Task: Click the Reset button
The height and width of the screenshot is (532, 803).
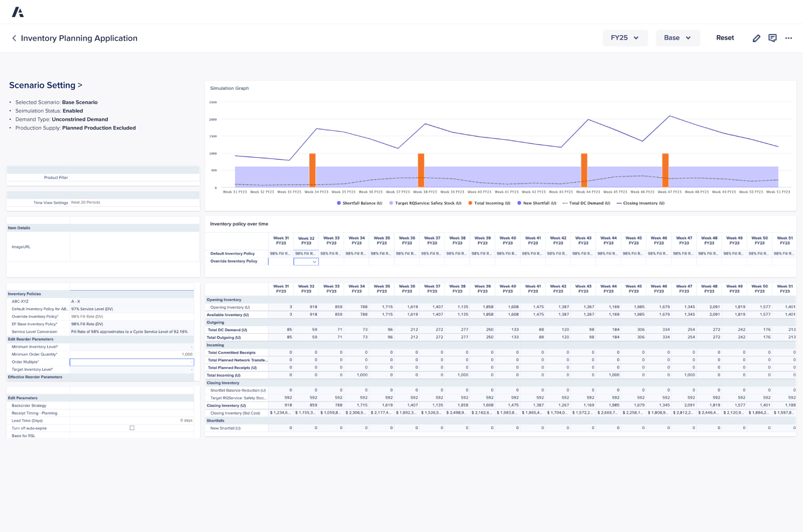Action: coord(725,38)
